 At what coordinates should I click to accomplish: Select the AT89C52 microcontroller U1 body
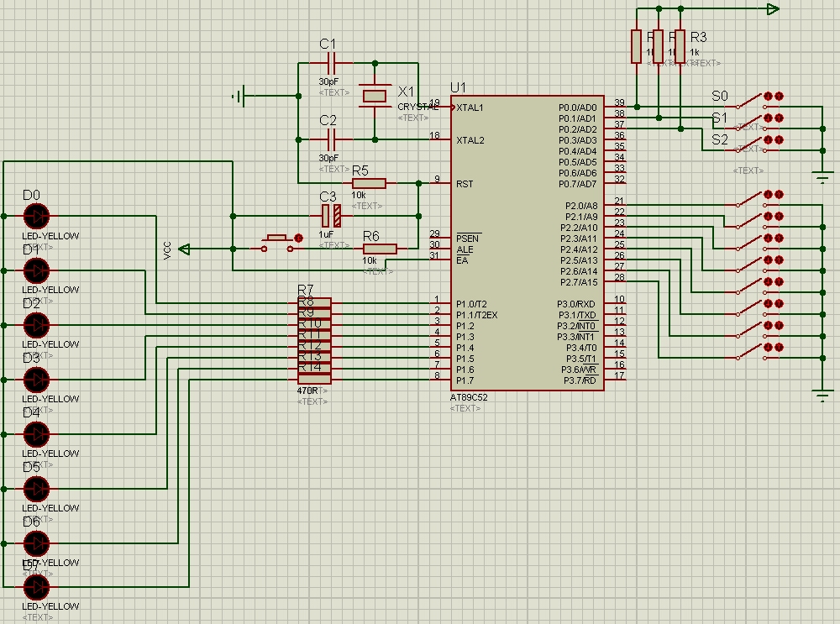click(527, 244)
